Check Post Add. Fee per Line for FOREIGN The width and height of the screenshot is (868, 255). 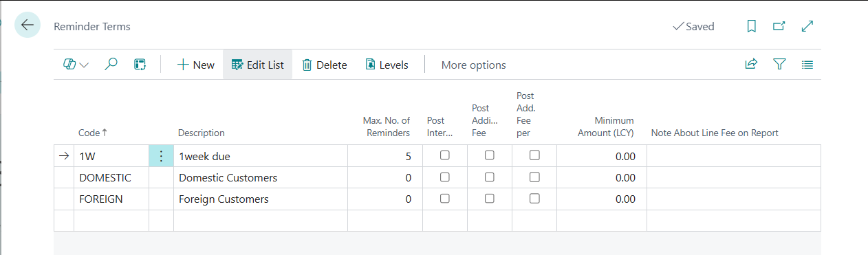click(x=534, y=199)
